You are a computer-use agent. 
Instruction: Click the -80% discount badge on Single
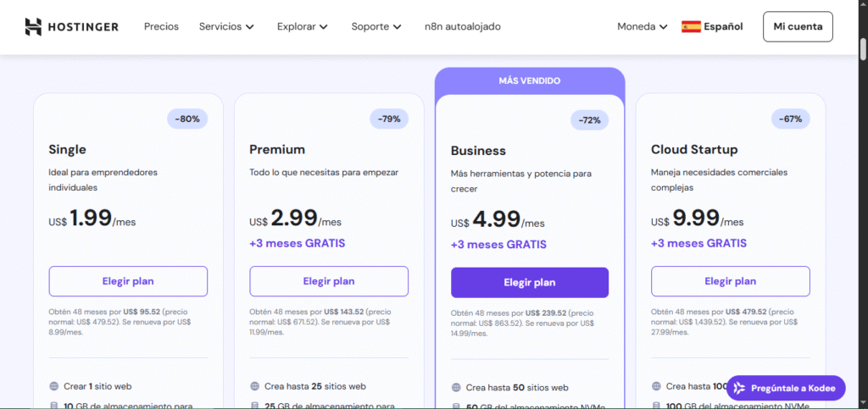click(x=187, y=119)
